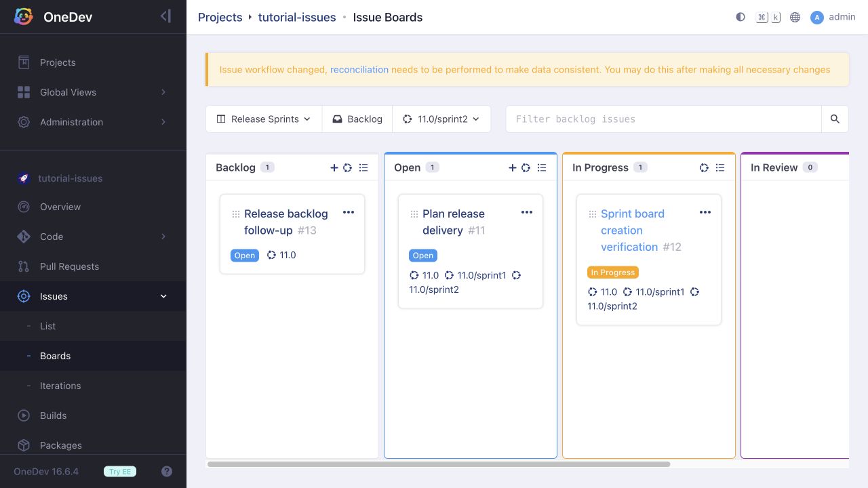Click the OneDev logo icon

[24, 17]
